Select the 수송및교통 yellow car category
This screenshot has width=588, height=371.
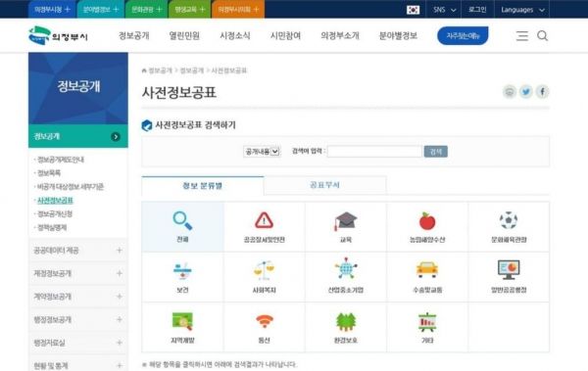tap(427, 269)
